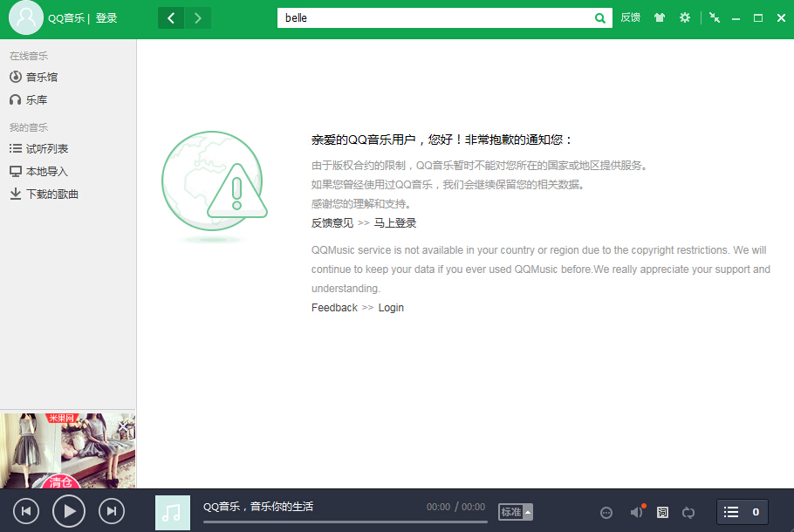The width and height of the screenshot is (794, 532).
Task: Click the clothing ad thumbnail
Action: pos(68,451)
